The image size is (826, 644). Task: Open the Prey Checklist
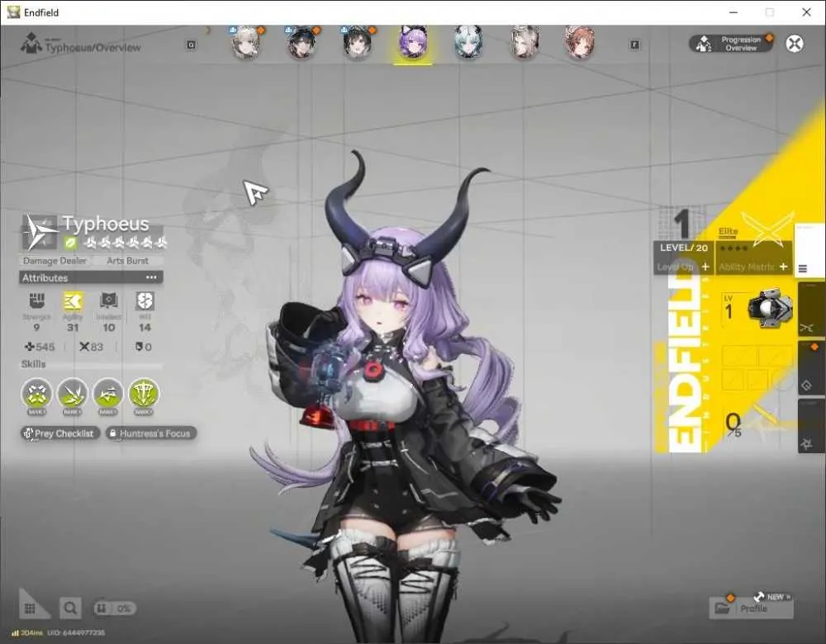point(60,433)
